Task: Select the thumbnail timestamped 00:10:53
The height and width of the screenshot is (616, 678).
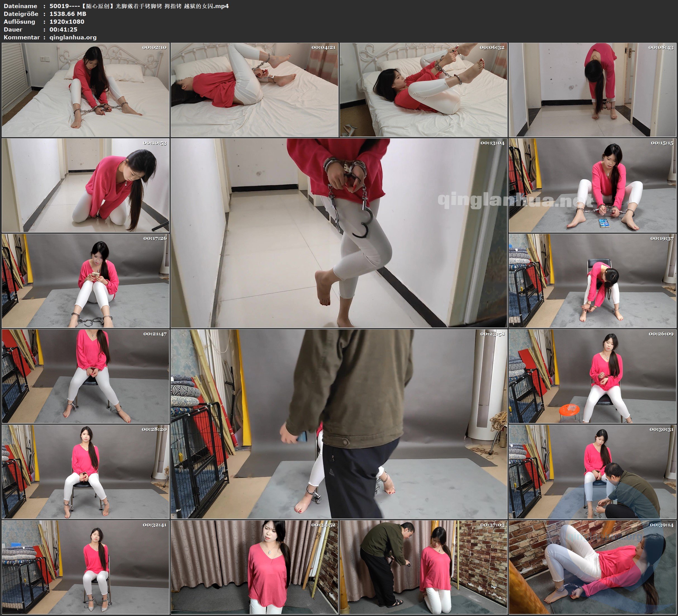Action: coord(85,185)
